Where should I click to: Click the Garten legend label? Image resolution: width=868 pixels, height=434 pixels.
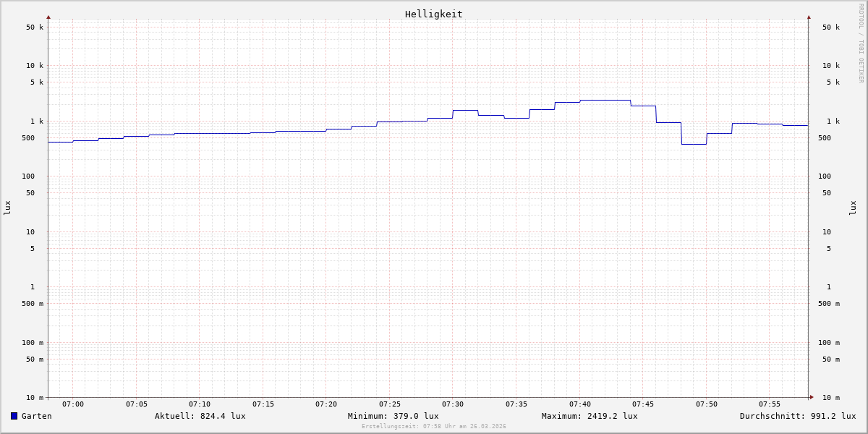36,416
